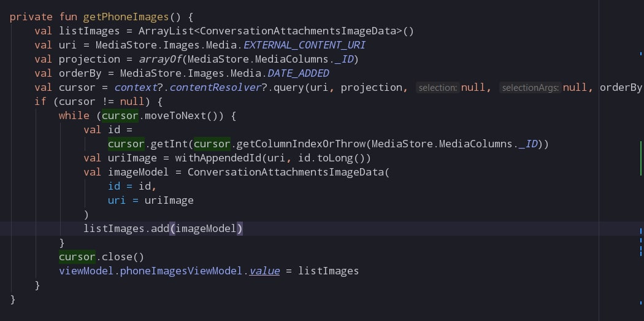Click cursor in while moveToNext condition
The width and height of the screenshot is (644, 321).
point(120,115)
